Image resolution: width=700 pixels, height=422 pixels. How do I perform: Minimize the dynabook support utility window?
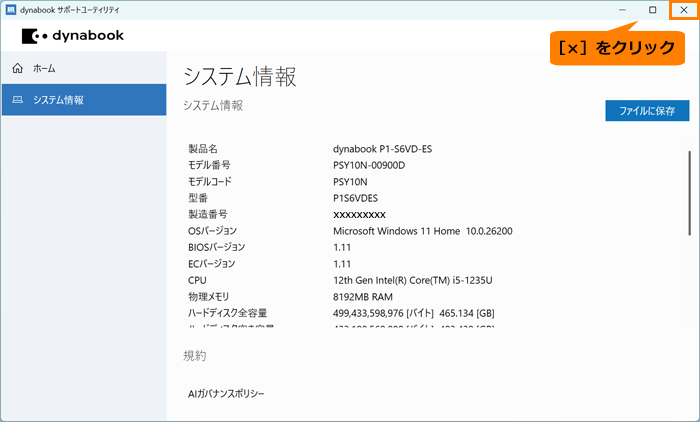click(x=622, y=10)
